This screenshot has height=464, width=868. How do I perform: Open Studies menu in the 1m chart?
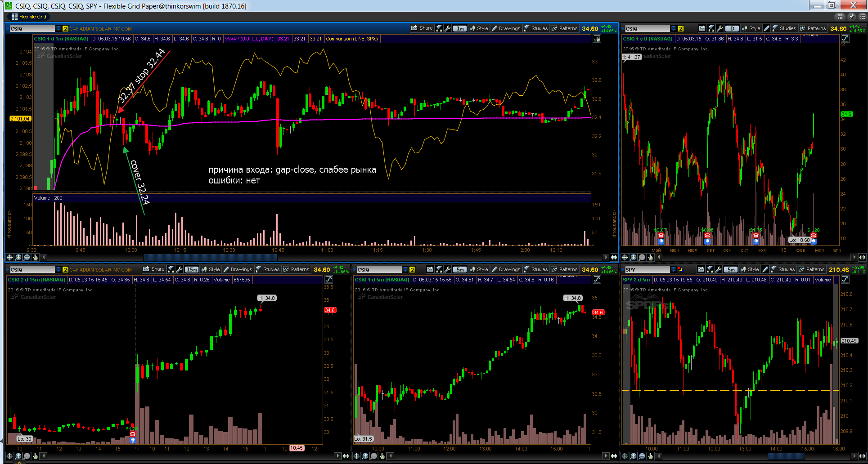tap(536, 28)
